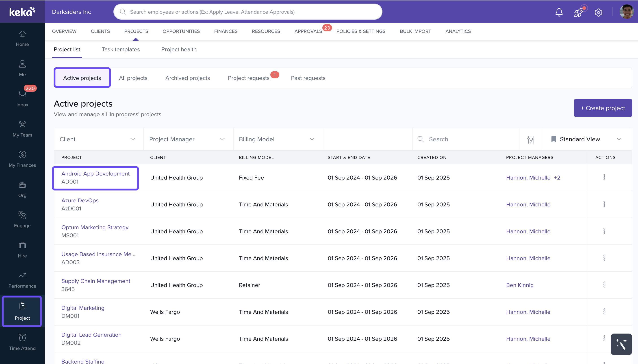638x364 pixels.
Task: Click the magic wand assistant button
Action: 621,344
